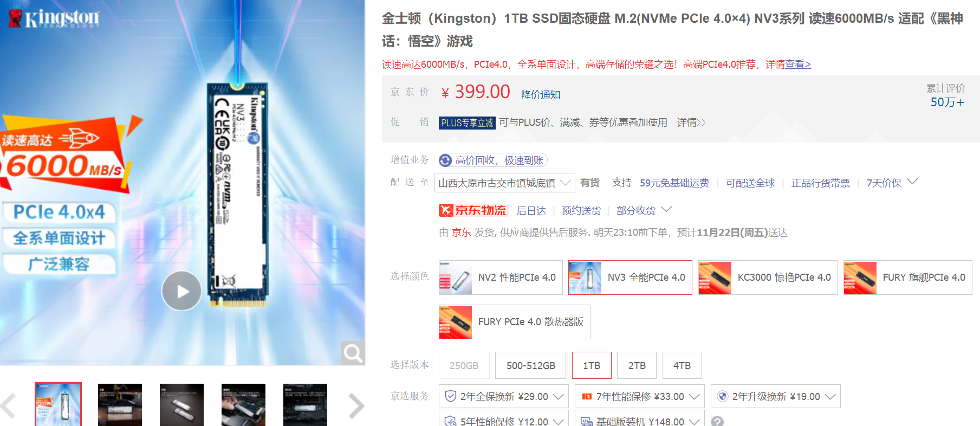Image resolution: width=980 pixels, height=426 pixels.
Task: Open the 查看> promotion details link
Action: point(798,64)
